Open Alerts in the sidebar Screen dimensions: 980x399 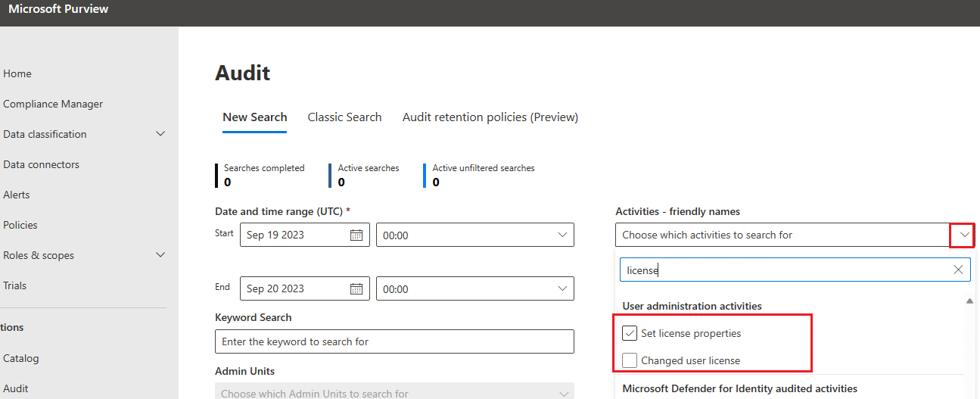(17, 195)
